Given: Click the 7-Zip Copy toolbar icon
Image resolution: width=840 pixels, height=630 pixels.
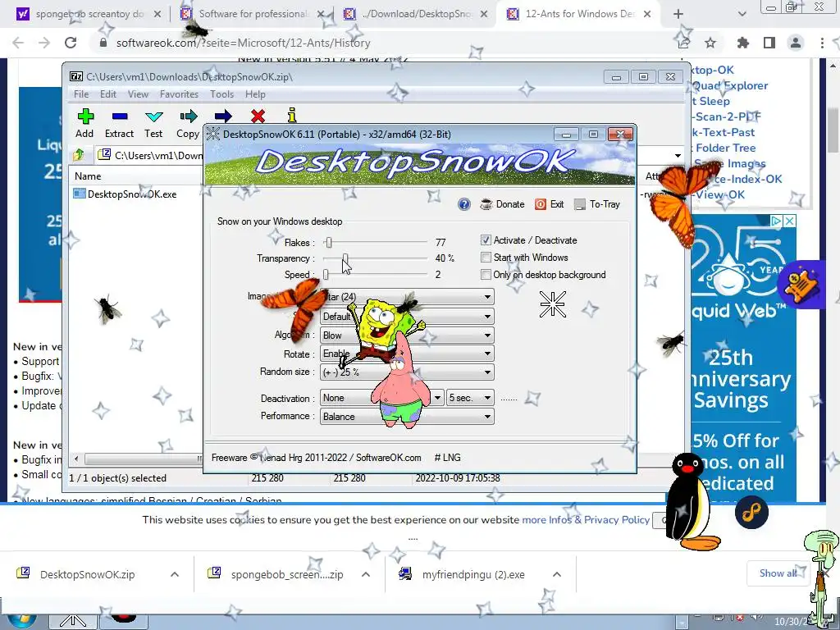Looking at the screenshot, I should [189, 116].
